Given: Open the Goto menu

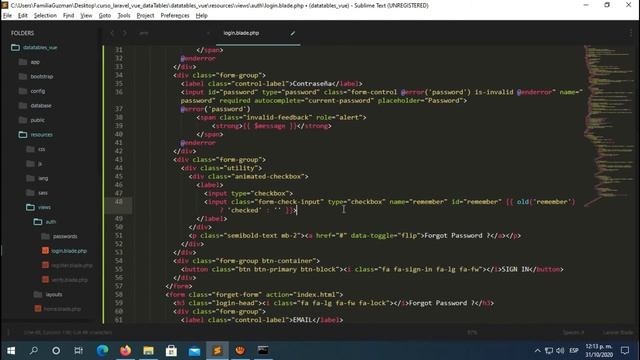Looking at the screenshot, I should point(104,16).
